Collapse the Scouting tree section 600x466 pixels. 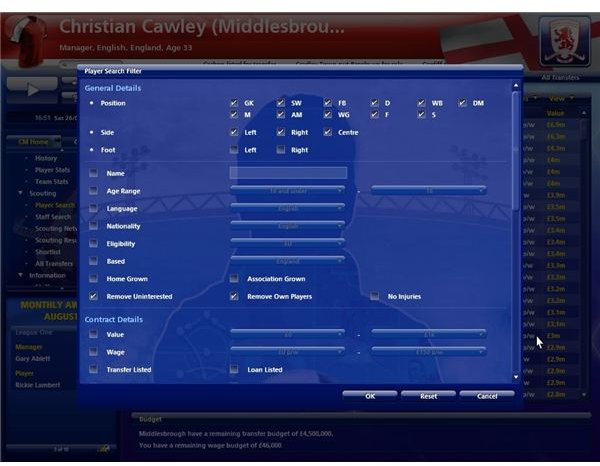(20, 193)
